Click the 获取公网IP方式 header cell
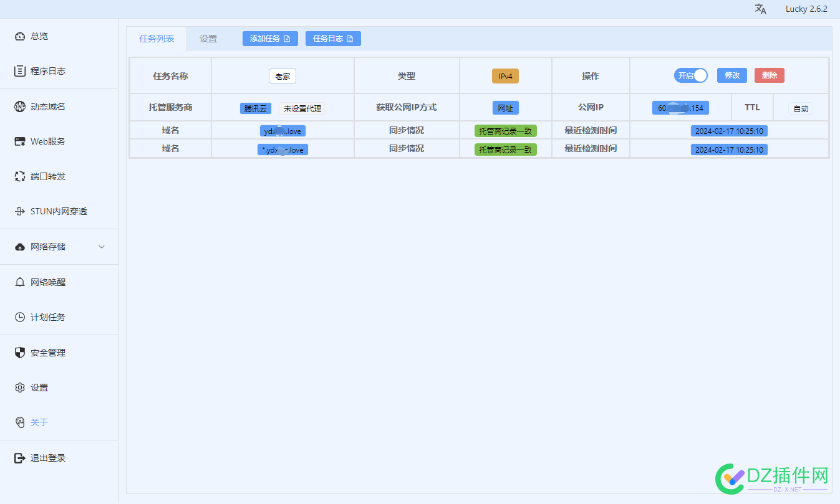The image size is (840, 504). pyautogui.click(x=407, y=107)
